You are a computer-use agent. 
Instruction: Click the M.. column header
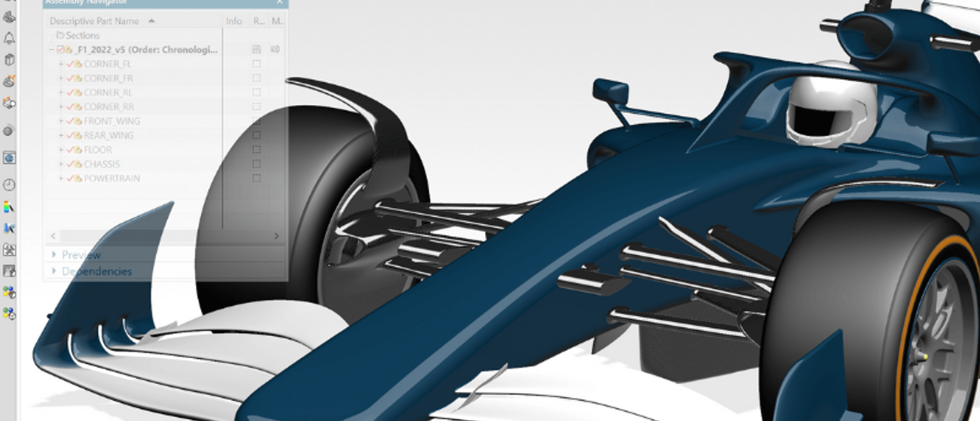(277, 21)
